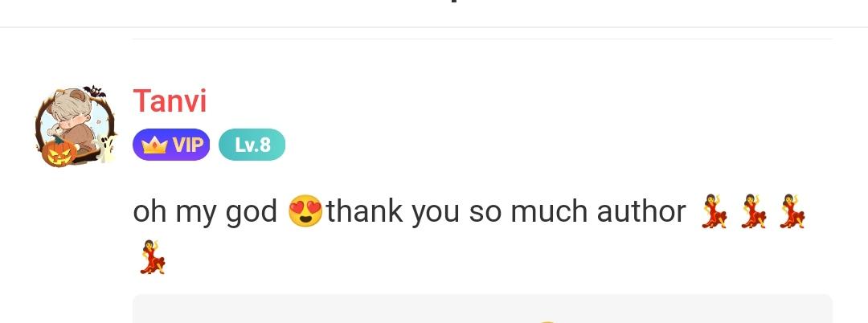Click the crown icon in VIP badge
Viewport: 868px width, 323px height.
(x=154, y=145)
